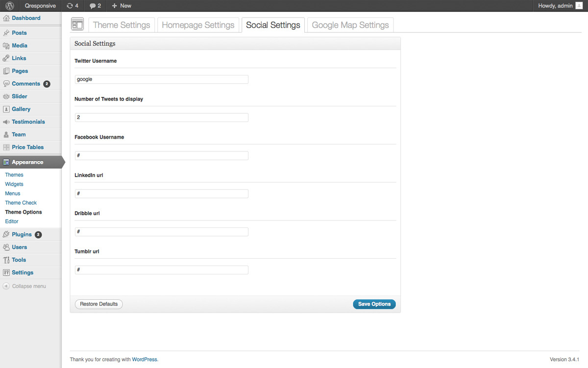Click the theme options layout icon
The image size is (588, 368).
[x=77, y=25]
